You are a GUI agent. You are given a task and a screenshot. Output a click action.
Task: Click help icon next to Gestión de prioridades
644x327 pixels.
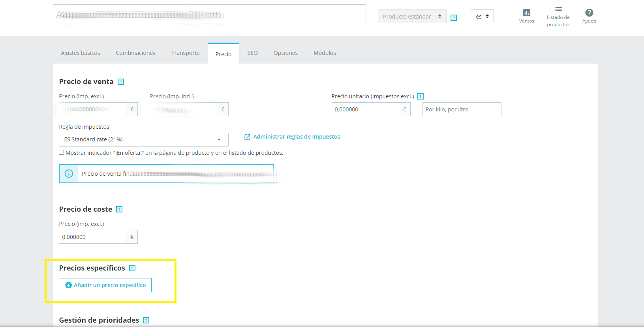point(146,320)
